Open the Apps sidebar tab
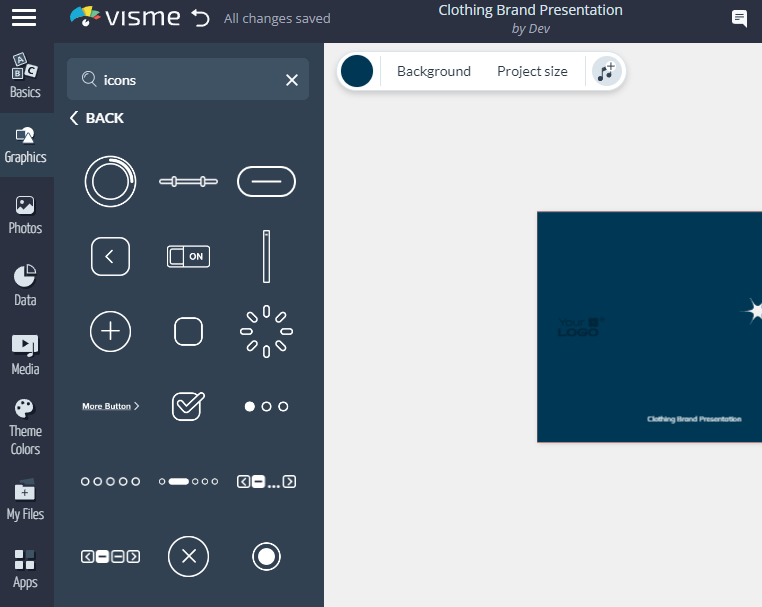 (25, 569)
